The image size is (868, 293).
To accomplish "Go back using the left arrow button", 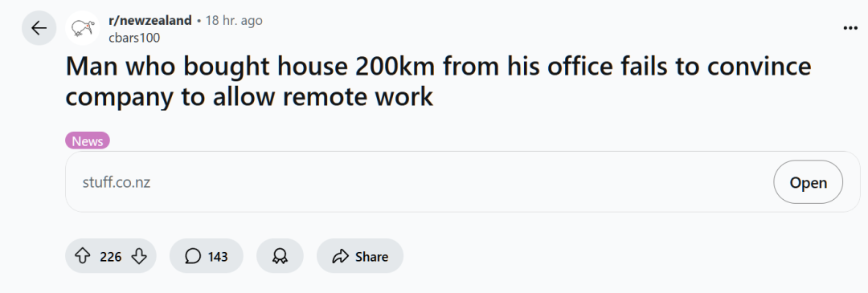I will (x=39, y=27).
